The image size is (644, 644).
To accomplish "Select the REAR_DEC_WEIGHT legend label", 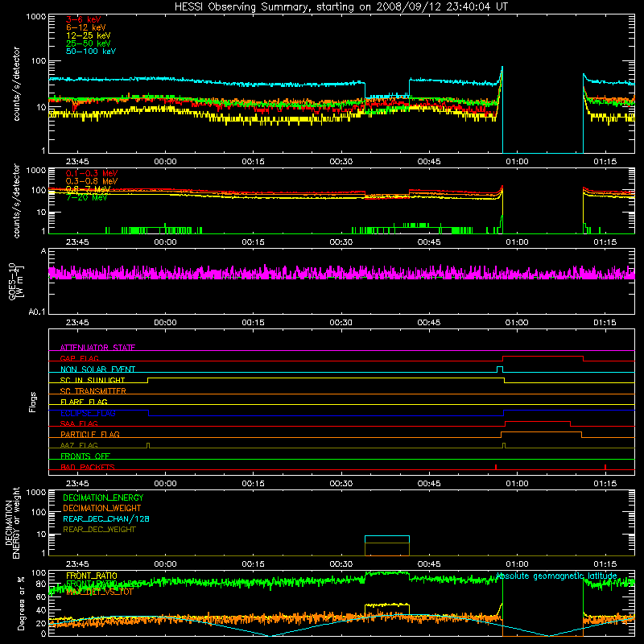I will (x=99, y=530).
